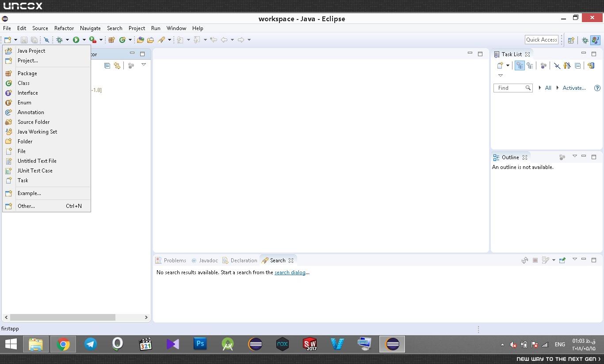This screenshot has width=604, height=364.
Task: Click the Skip All Breakpoints toolbar icon
Action: tap(46, 40)
